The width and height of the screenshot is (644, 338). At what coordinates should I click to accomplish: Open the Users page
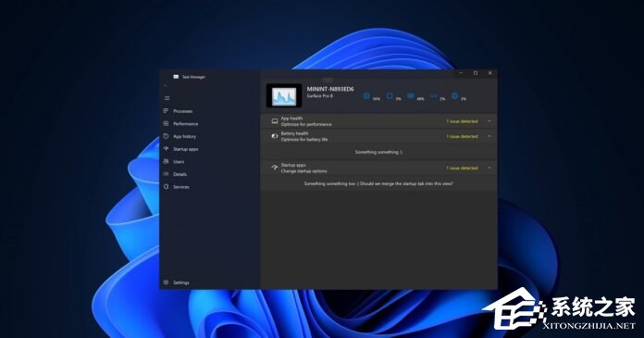click(x=174, y=162)
